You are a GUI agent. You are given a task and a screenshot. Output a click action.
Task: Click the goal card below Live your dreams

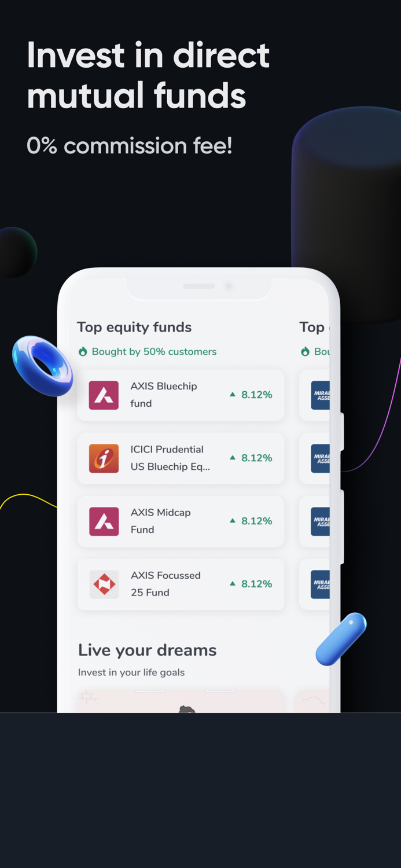point(181,700)
